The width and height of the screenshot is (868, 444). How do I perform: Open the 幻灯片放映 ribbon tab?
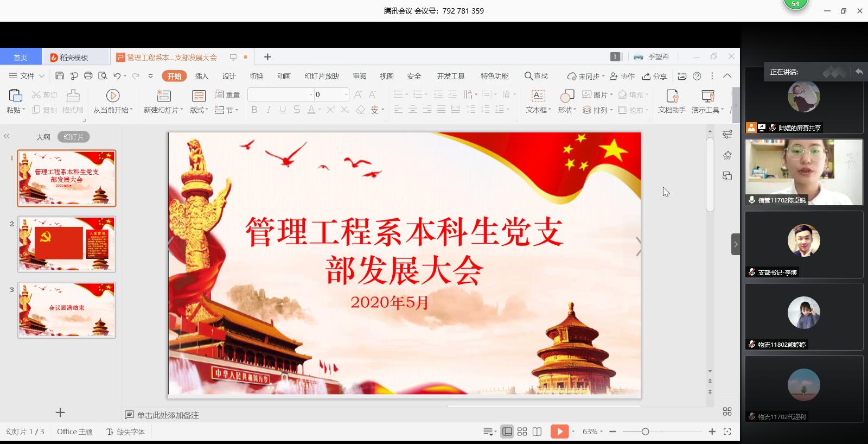click(x=321, y=76)
